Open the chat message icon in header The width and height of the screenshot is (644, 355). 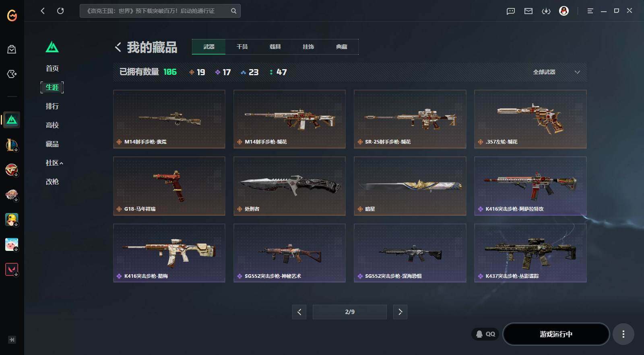511,11
